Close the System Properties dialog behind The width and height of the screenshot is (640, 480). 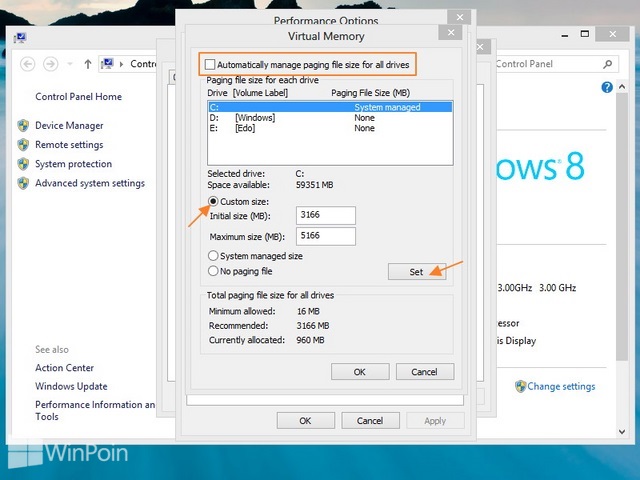480,47
